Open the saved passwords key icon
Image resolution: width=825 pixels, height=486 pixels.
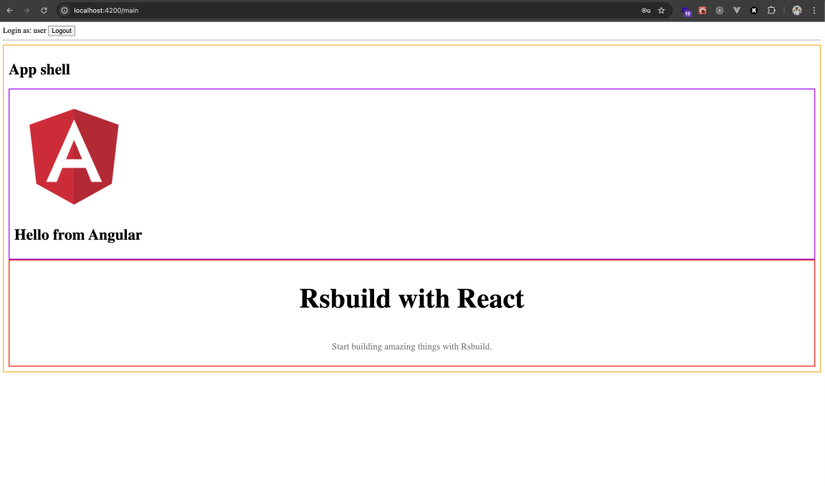[646, 11]
